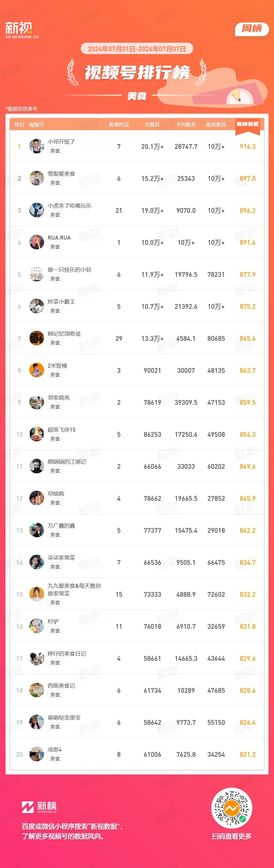Click the 周榜 weekly ranking badge
Image resolution: width=274 pixels, height=868 pixels.
coord(252,29)
